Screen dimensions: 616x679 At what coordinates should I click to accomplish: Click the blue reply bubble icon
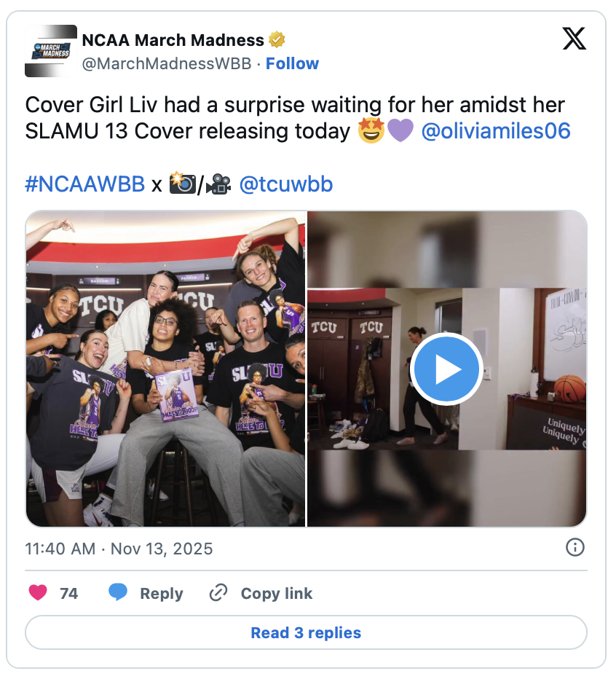tap(118, 593)
